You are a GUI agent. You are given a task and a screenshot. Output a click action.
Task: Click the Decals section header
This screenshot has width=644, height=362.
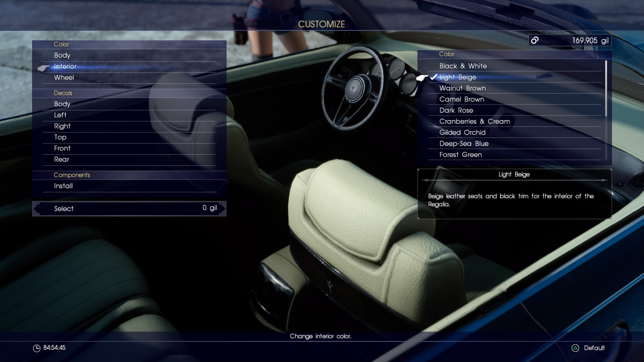[63, 93]
